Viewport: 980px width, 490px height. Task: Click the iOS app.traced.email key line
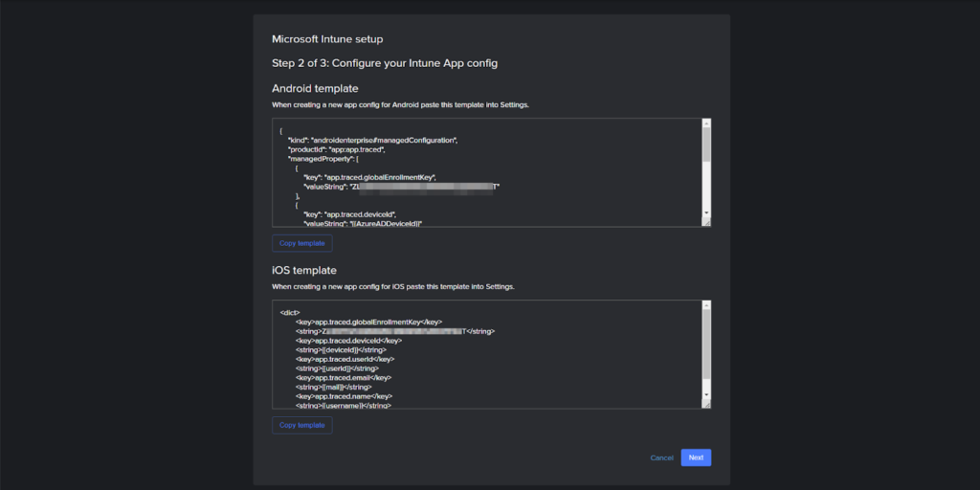coord(344,377)
